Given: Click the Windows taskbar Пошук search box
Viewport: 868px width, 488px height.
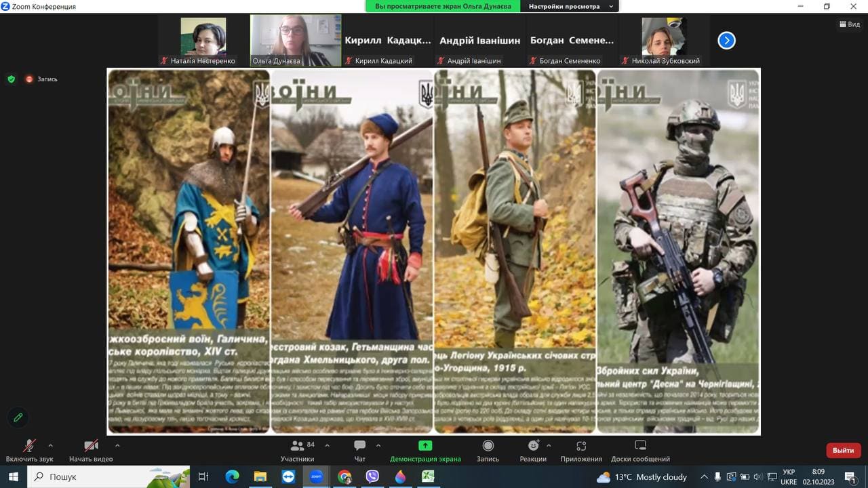Looking at the screenshot, I should [x=108, y=476].
